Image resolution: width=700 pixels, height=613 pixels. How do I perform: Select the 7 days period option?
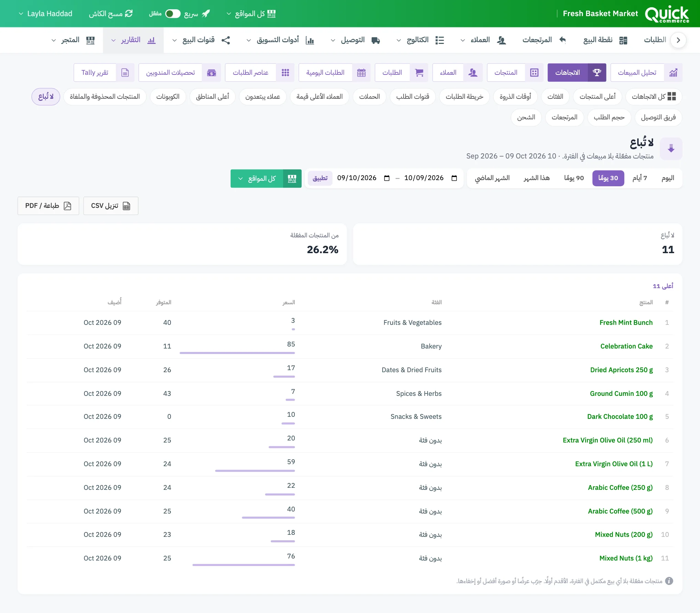pyautogui.click(x=640, y=178)
